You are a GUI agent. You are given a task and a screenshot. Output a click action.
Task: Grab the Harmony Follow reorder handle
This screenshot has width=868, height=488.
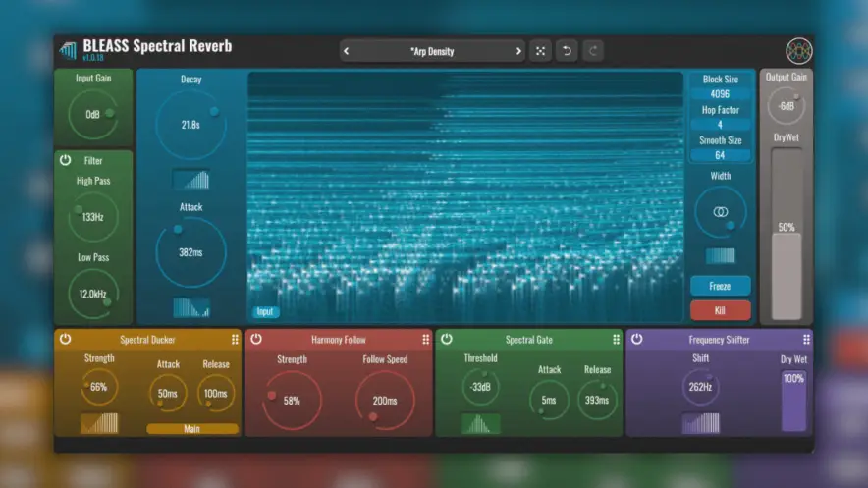tap(426, 339)
